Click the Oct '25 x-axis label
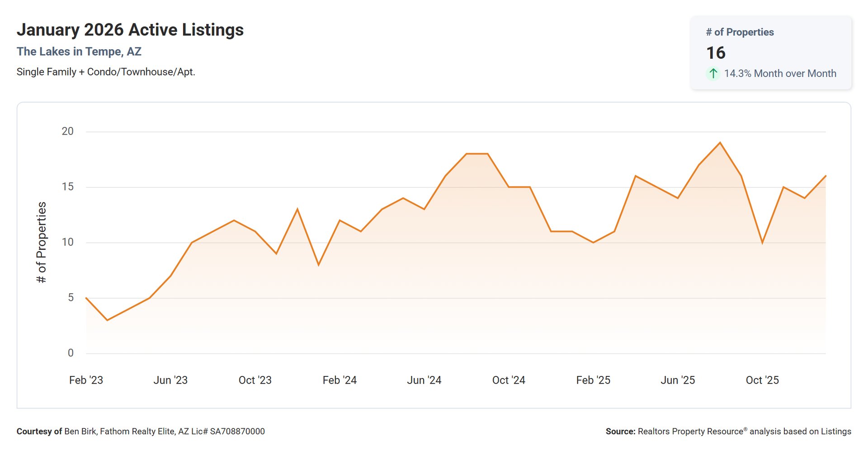The width and height of the screenshot is (868, 455). [x=762, y=380]
